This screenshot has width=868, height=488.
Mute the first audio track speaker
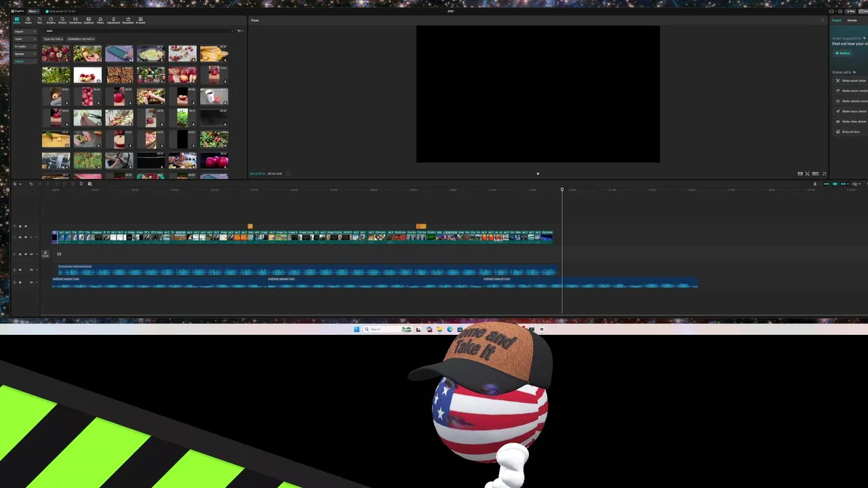[x=31, y=270]
